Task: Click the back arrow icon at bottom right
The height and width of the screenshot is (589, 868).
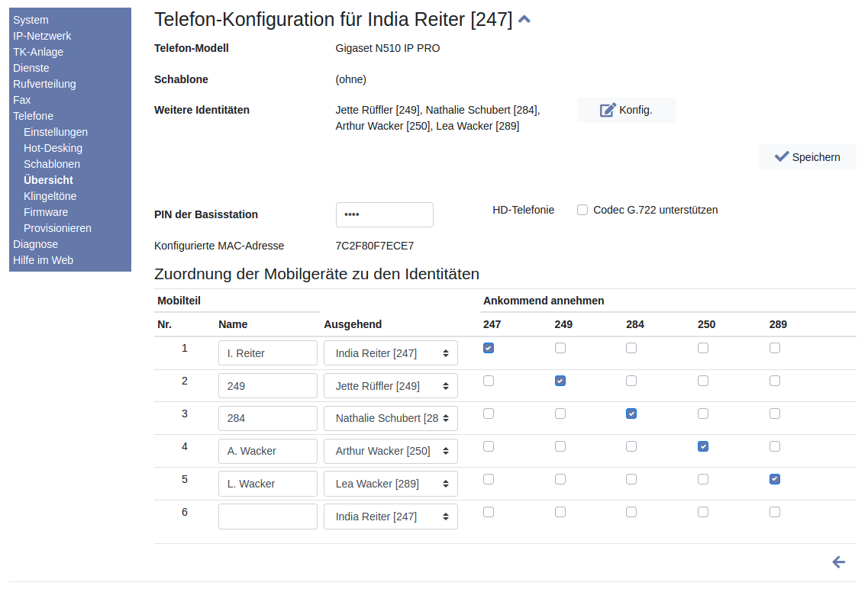Action: (838, 562)
